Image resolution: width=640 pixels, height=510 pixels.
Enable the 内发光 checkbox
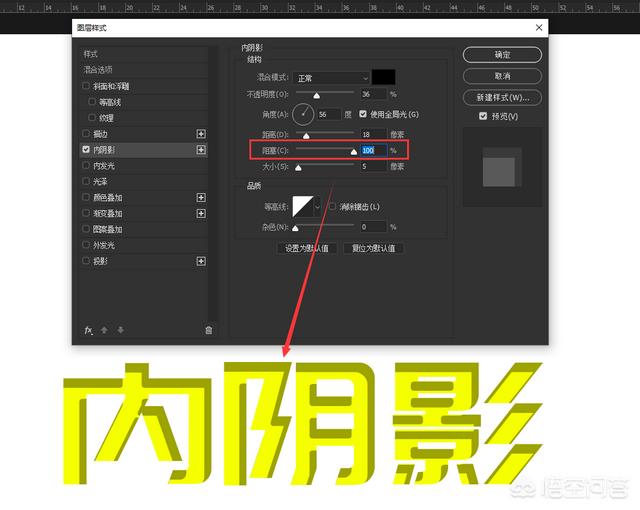point(86,165)
